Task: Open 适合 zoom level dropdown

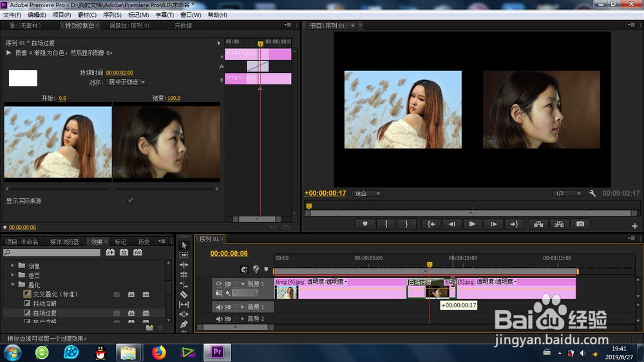Action: [367, 193]
